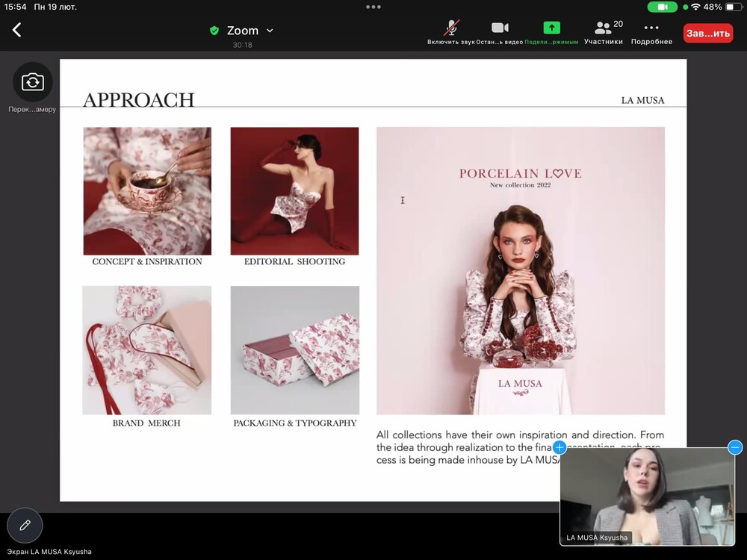
Task: Click the 'BRAND MERCH' caption
Action: click(146, 423)
